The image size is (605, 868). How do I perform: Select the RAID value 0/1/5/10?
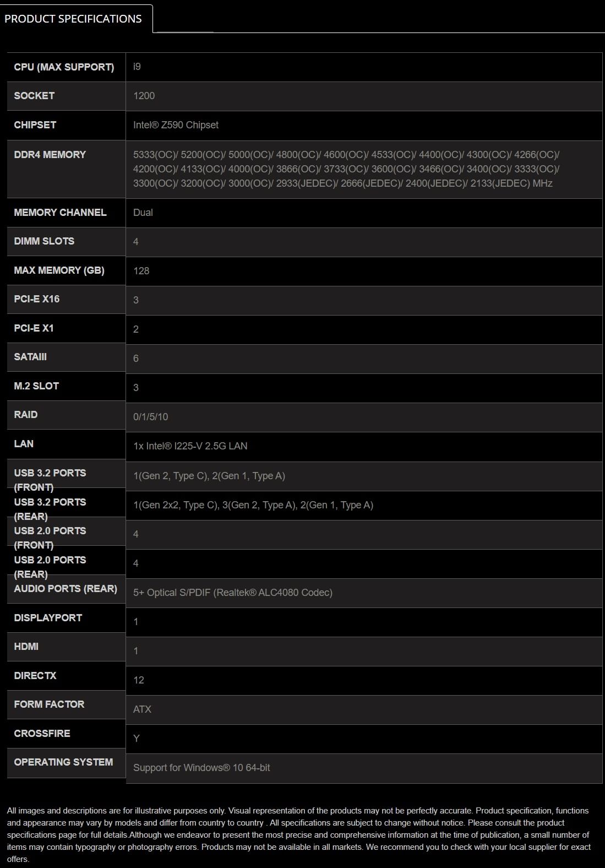tap(150, 417)
